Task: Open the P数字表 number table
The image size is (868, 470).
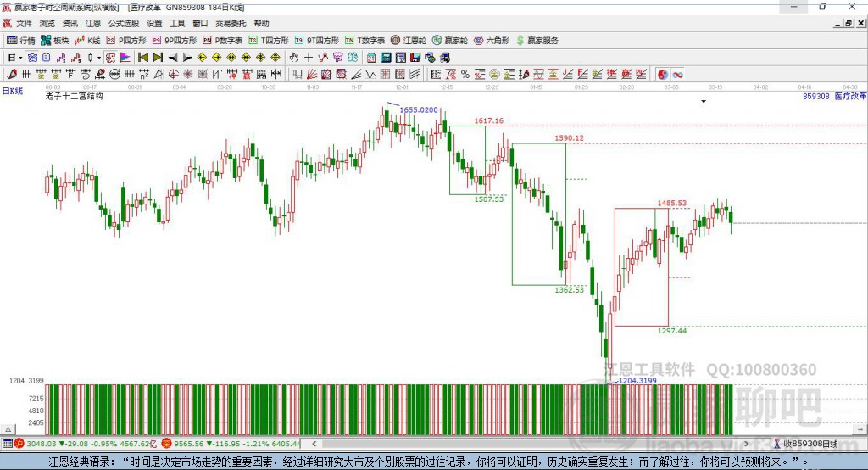Action: [x=223, y=41]
